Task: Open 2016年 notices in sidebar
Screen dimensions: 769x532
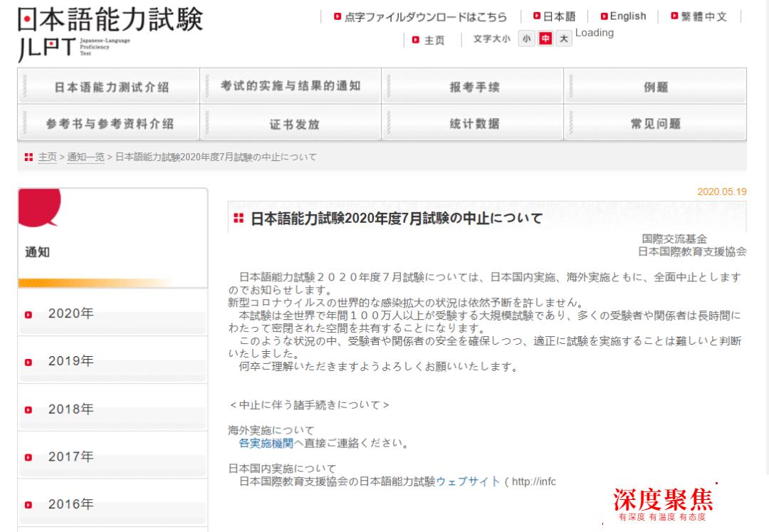Action: pyautogui.click(x=113, y=504)
